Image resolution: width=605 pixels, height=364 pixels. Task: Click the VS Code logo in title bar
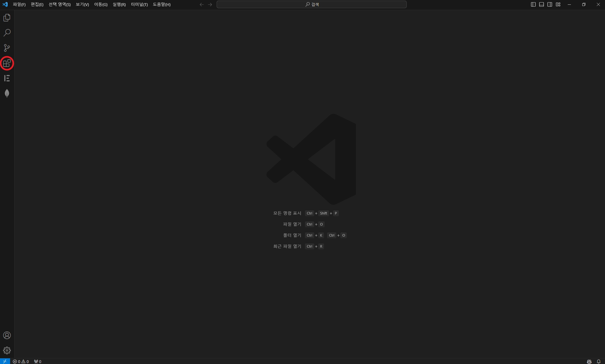tap(5, 4)
